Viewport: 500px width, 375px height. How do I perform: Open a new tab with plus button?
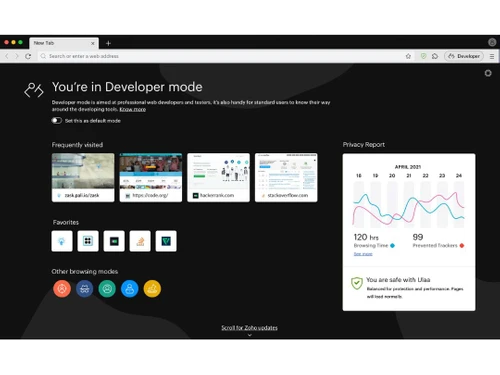[x=108, y=43]
